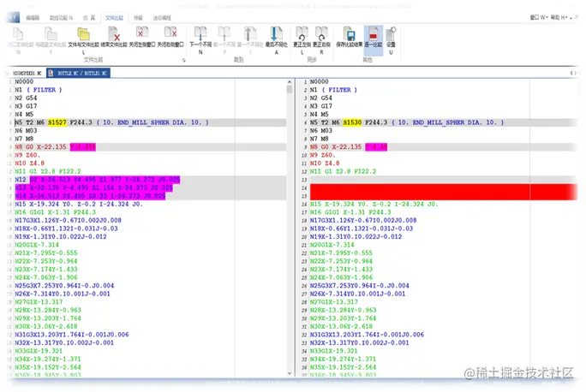The width and height of the screenshot is (586, 392).
Task: Click 'N17G3X1.126Y-0.67' line in left pane
Action: tap(68, 220)
